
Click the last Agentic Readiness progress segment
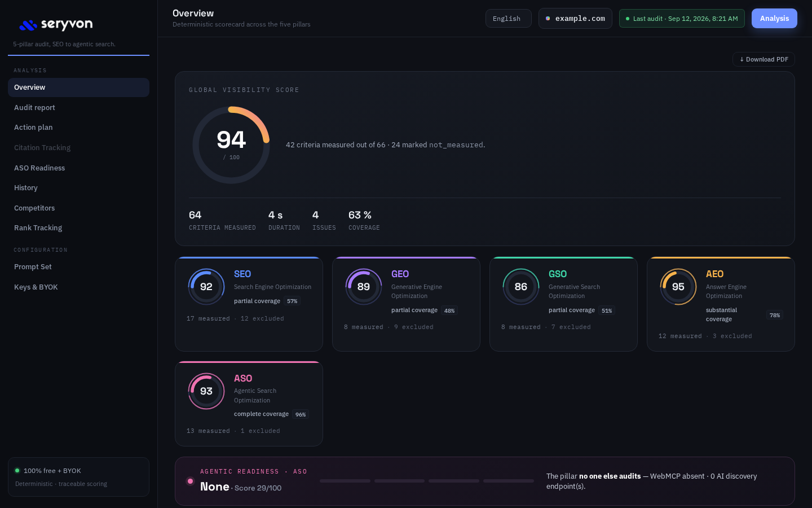coord(509,481)
